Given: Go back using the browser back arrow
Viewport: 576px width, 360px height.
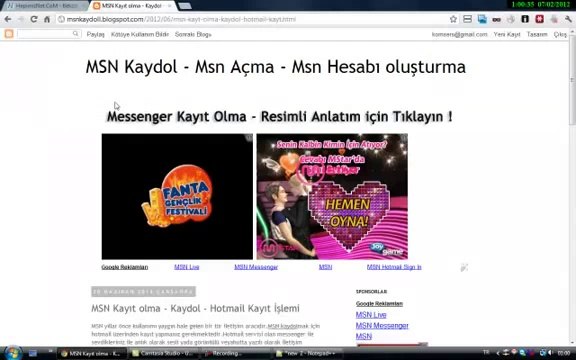Looking at the screenshot, I should [8, 19].
